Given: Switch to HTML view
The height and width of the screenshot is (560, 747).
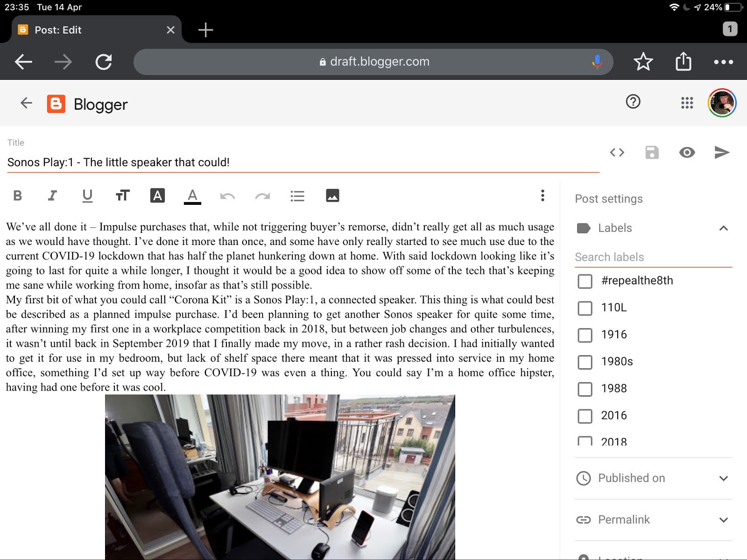Looking at the screenshot, I should pyautogui.click(x=617, y=153).
